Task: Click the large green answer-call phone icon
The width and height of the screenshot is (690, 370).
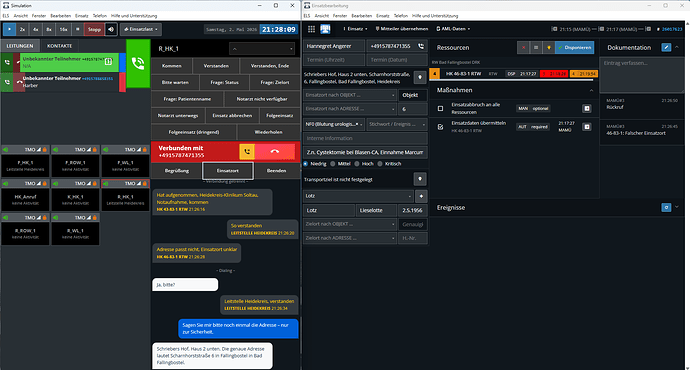Action: click(x=138, y=63)
